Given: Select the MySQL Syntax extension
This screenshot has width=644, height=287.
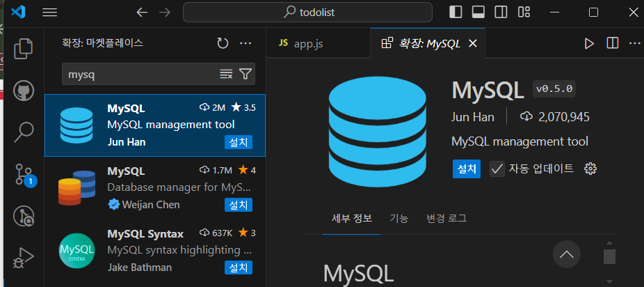Looking at the screenshot, I should (155, 251).
